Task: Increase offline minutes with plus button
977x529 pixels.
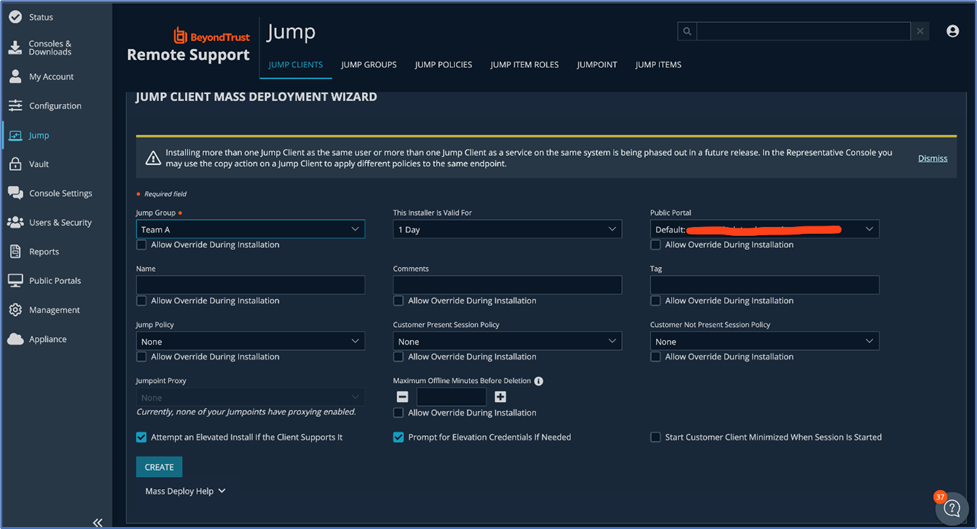Action: coord(500,397)
